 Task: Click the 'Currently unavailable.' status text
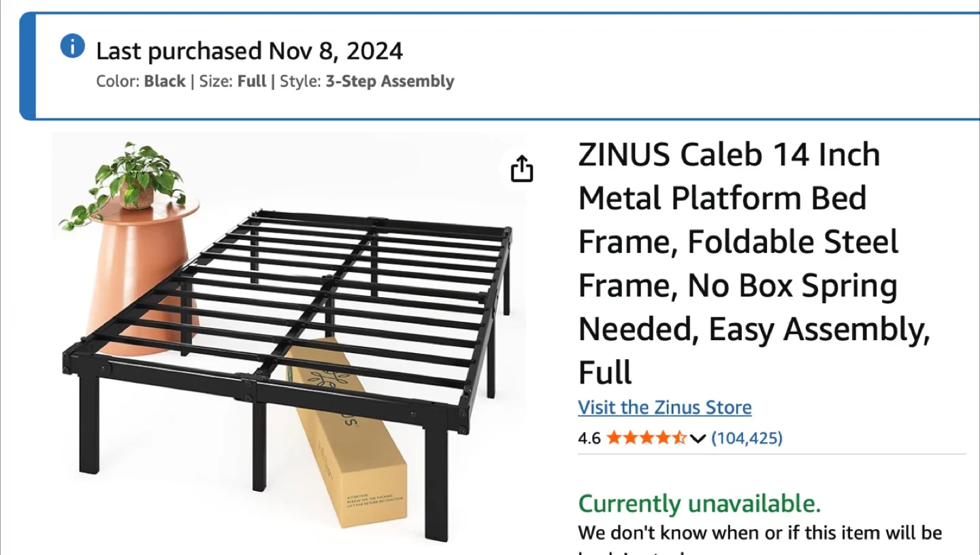pyautogui.click(x=699, y=504)
